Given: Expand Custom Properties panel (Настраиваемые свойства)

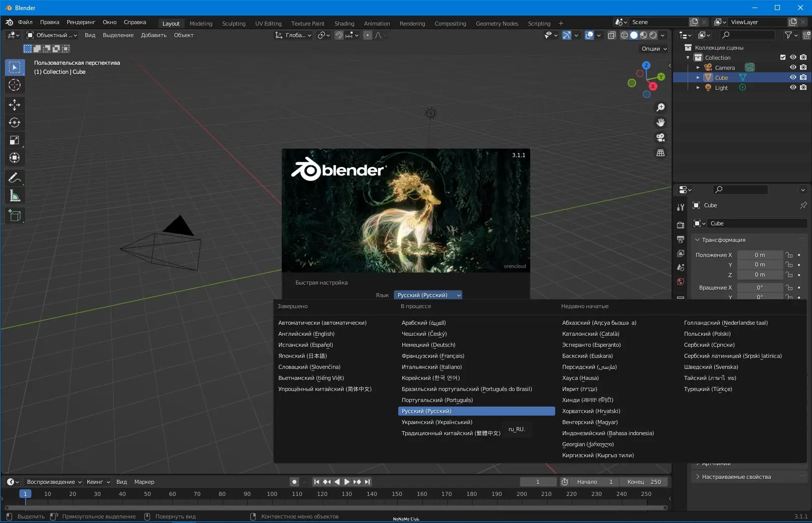Looking at the screenshot, I should tap(736, 477).
